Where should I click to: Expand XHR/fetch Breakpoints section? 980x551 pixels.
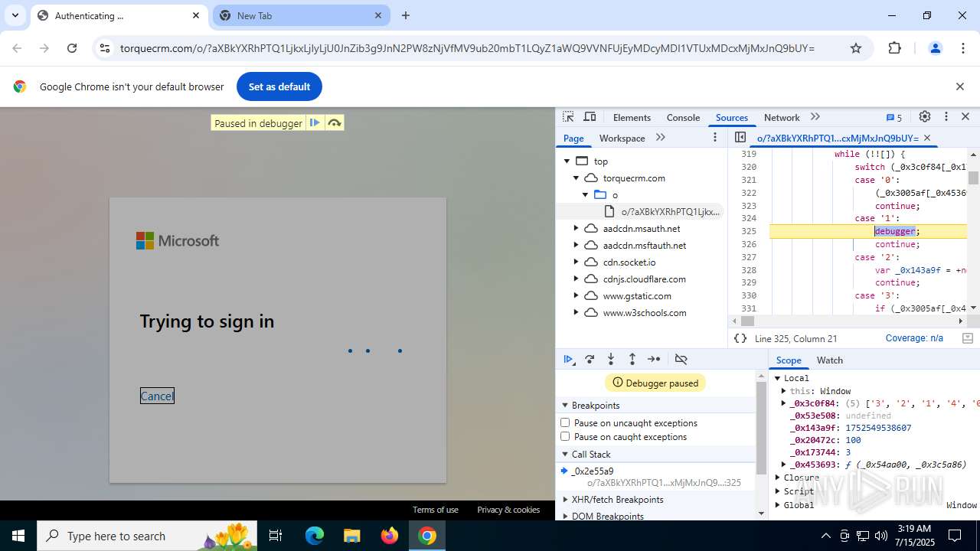[x=565, y=500]
